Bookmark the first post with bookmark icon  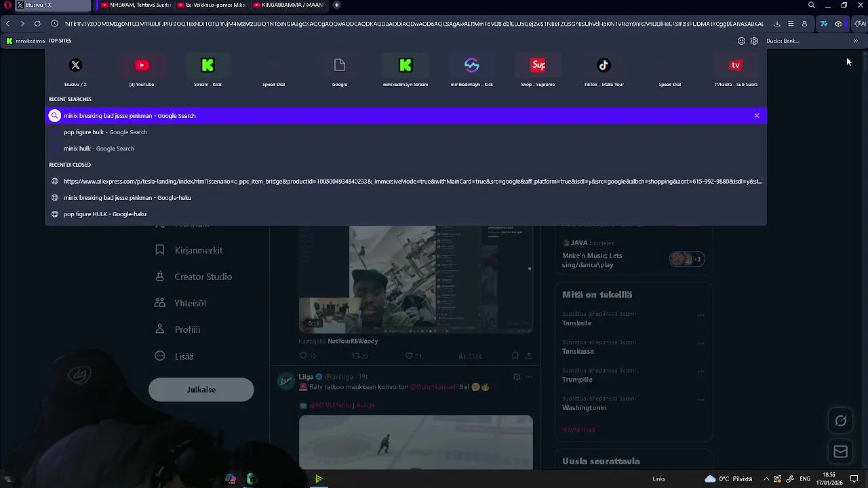pos(515,356)
